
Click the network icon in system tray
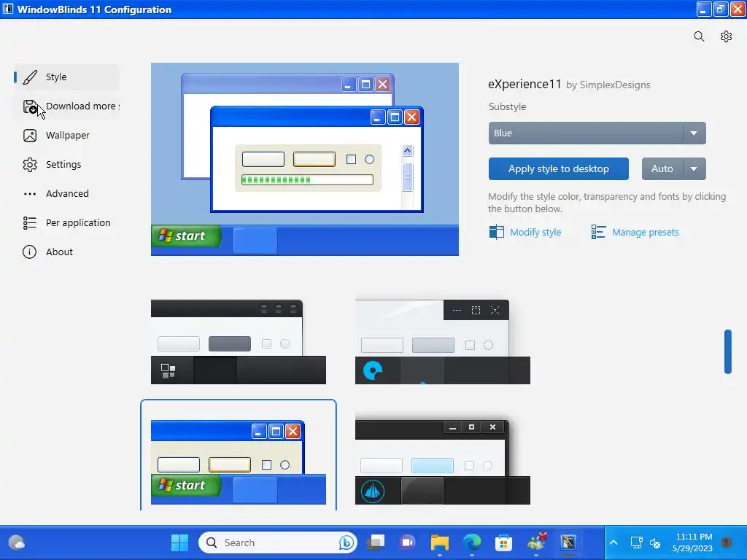[x=636, y=542]
